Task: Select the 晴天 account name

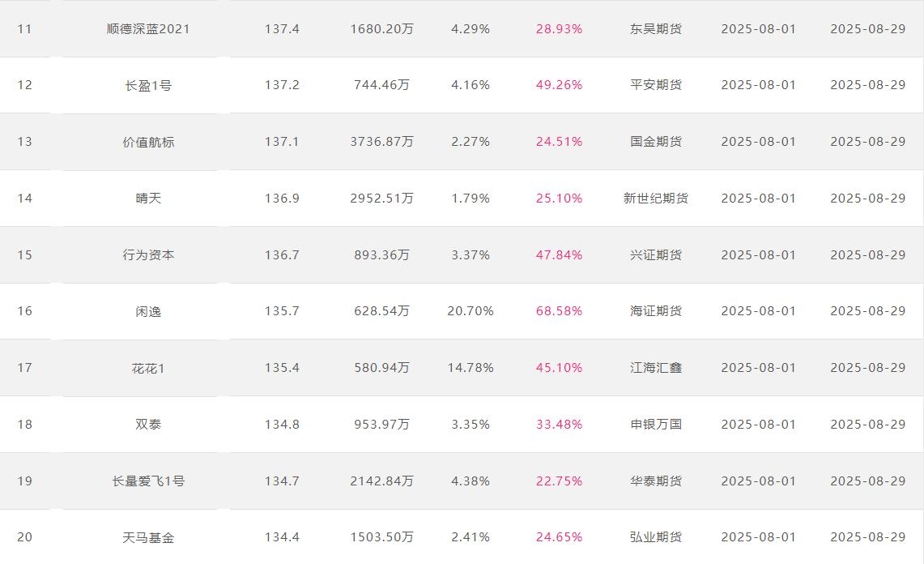Action: click(148, 198)
